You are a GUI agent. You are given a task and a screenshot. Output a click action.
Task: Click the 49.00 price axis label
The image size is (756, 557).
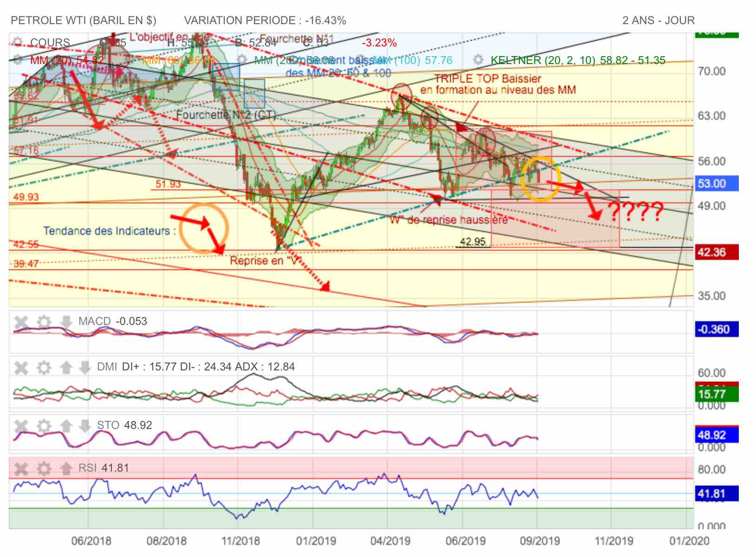(x=711, y=206)
